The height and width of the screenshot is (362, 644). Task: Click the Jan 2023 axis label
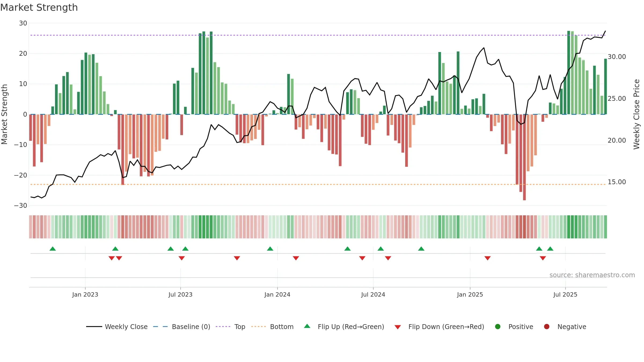pyautogui.click(x=85, y=294)
